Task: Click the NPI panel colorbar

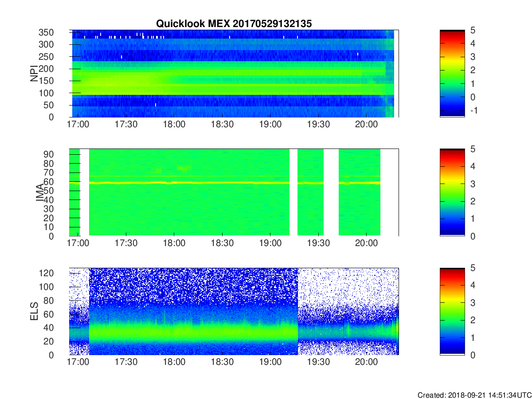Action: 452,73
